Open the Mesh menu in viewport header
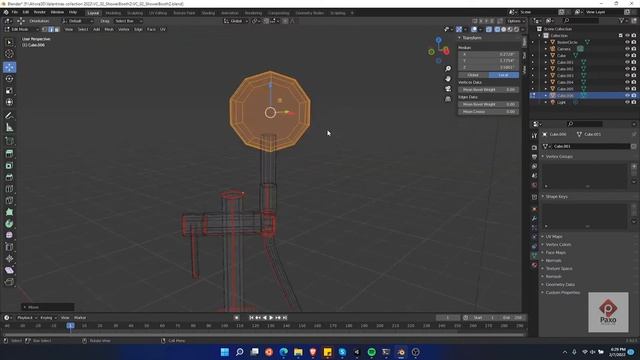This screenshot has width=640, height=360. tap(109, 29)
